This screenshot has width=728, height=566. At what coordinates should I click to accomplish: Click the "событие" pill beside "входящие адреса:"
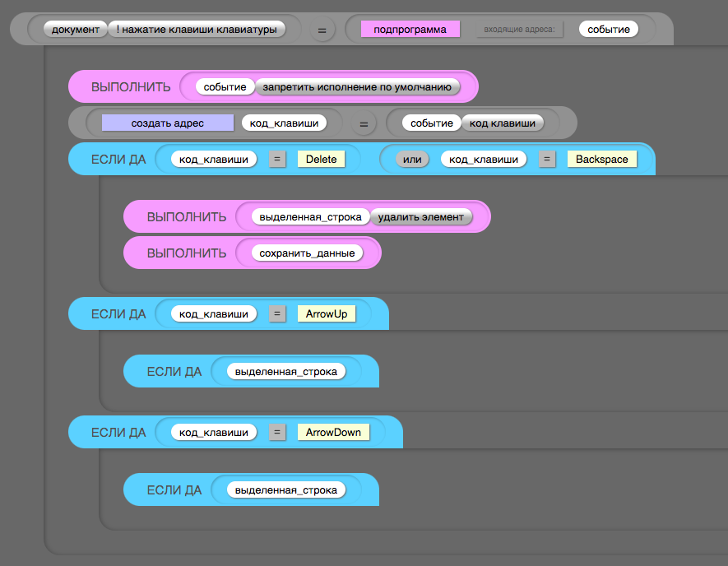point(608,30)
